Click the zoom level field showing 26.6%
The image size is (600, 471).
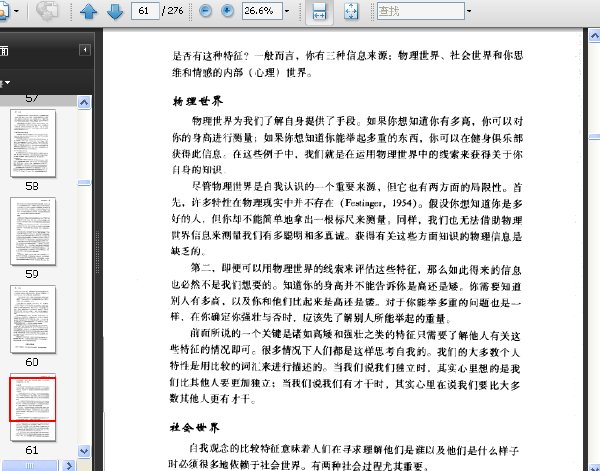[262, 11]
